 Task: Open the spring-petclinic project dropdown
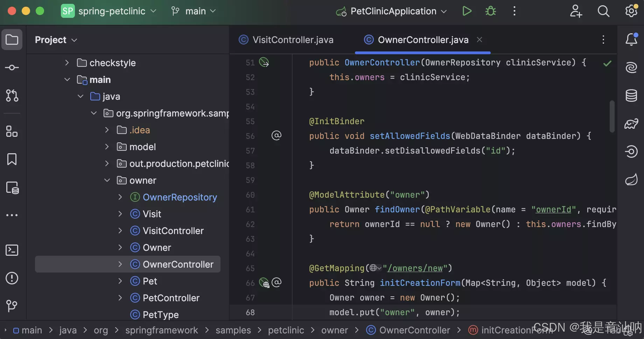point(109,11)
